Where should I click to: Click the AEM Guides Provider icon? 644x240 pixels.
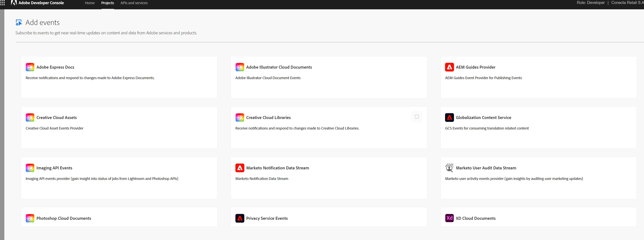(449, 67)
